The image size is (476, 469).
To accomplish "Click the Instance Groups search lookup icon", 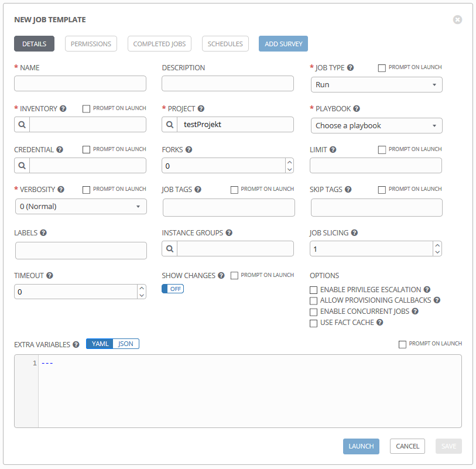I will click(x=170, y=249).
